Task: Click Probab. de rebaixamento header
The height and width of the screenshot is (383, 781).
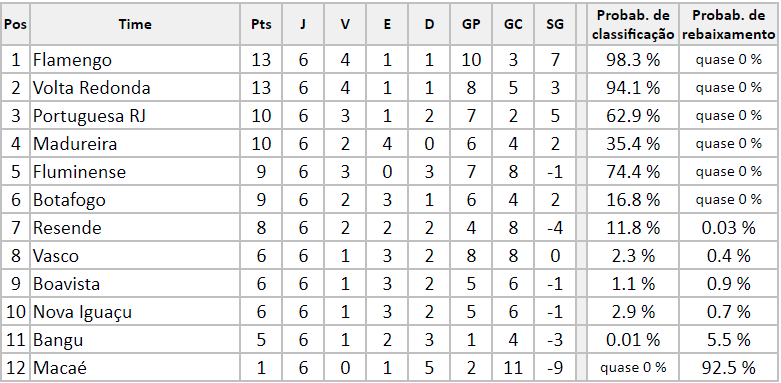Action: point(728,24)
